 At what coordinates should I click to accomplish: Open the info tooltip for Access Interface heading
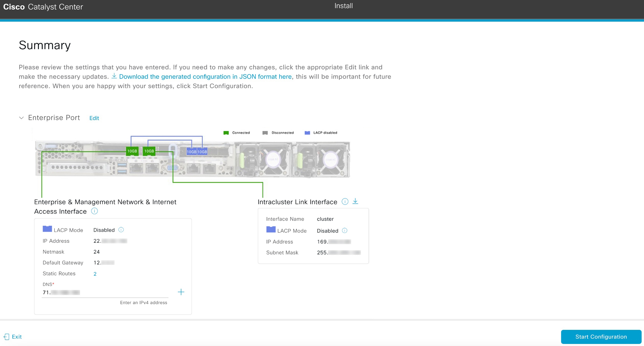(x=94, y=211)
